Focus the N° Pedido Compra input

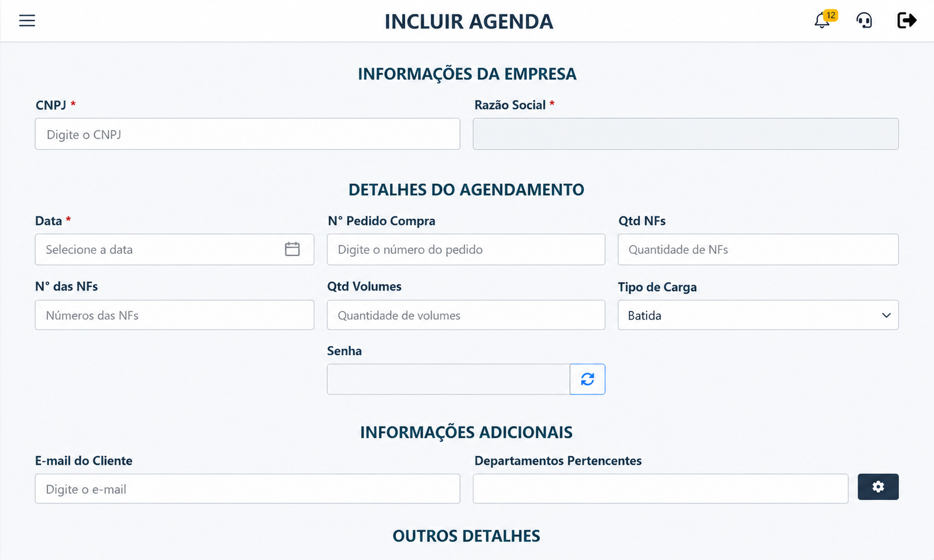pos(466,250)
